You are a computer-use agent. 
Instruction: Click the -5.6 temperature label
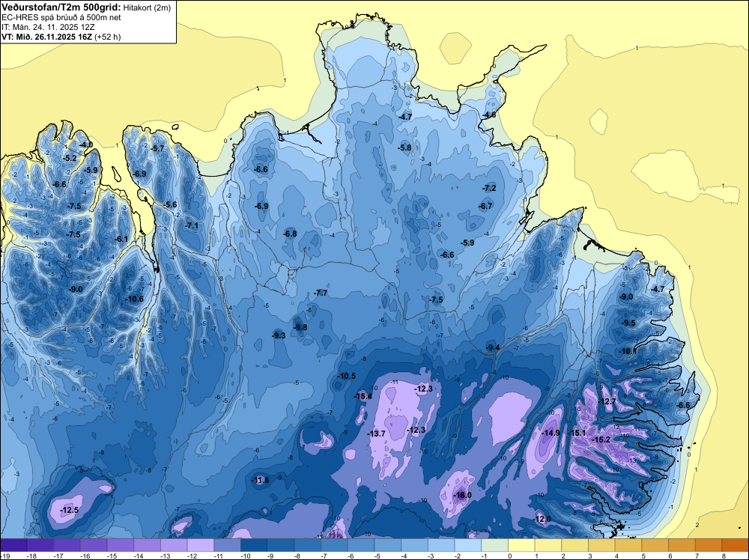[170, 205]
